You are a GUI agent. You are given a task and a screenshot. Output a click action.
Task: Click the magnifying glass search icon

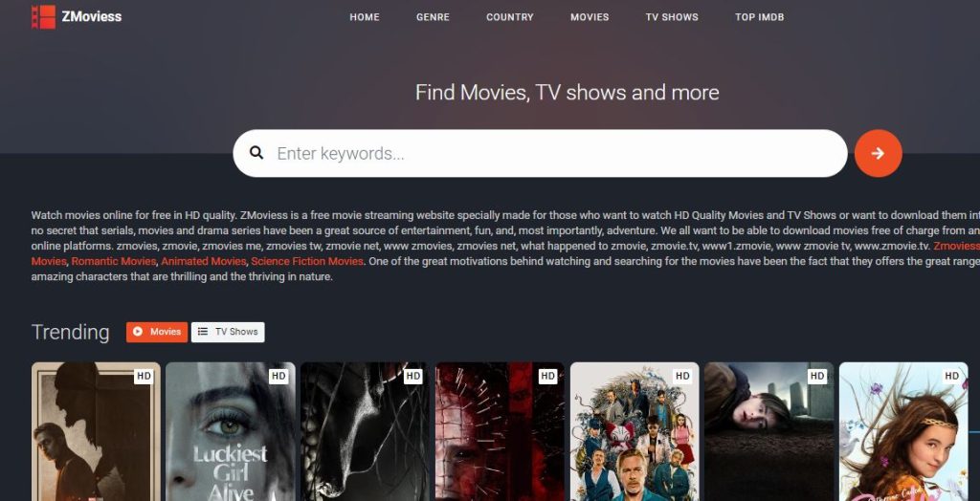256,153
